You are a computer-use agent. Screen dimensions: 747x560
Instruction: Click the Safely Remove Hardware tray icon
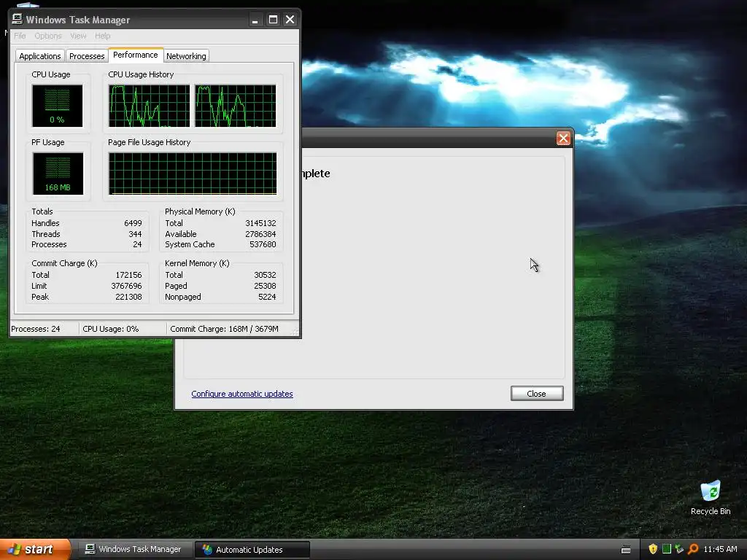(x=679, y=549)
